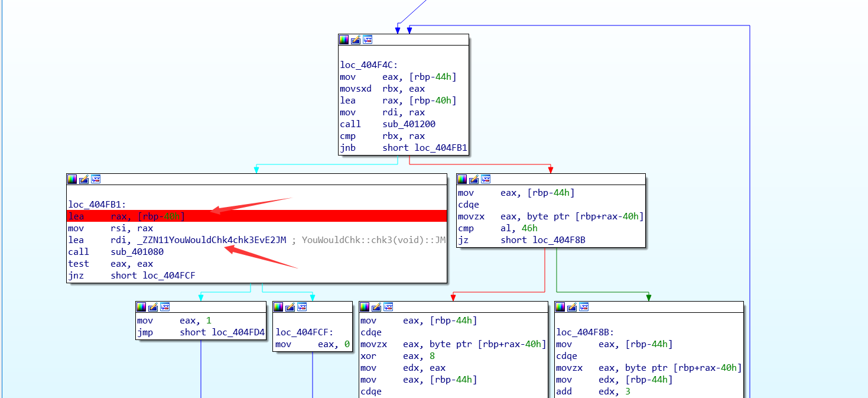Click the color palette icon on loc_404F4C node
Viewport: 868px width, 398px height.
[x=344, y=40]
